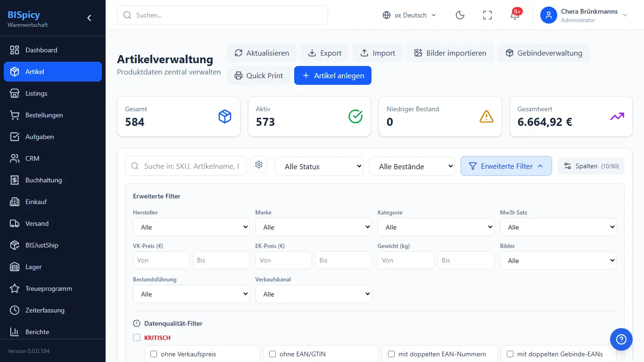This screenshot has width=644, height=362.
Task: Click the magnifier icon in top search bar
Action: [x=127, y=15]
